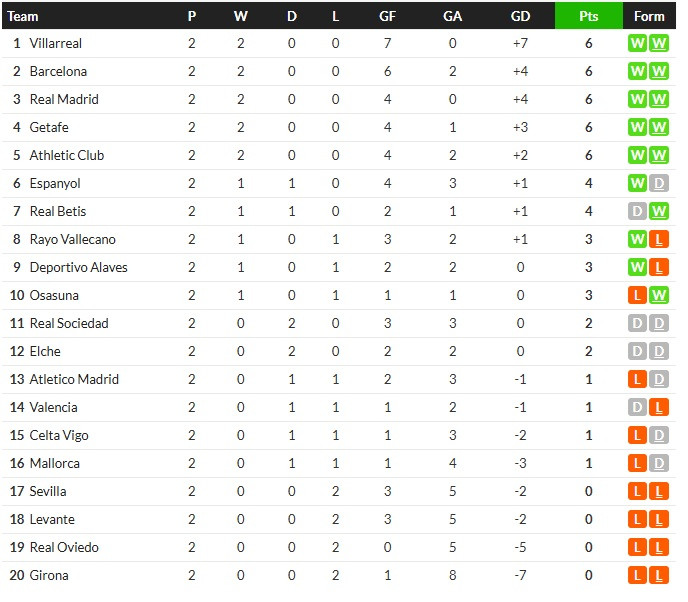Open the Barcelona team link
688x602 pixels.
(58, 72)
